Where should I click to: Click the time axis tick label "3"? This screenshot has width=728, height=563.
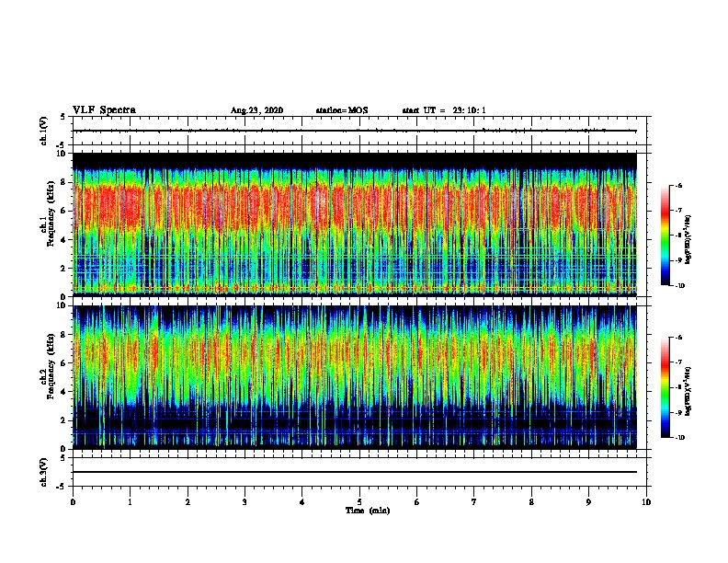[x=245, y=502]
